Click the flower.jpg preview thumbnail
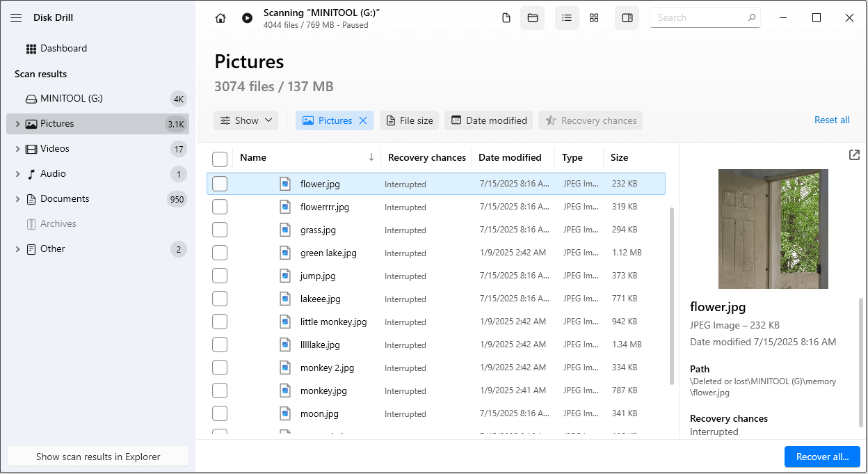The height and width of the screenshot is (474, 868). tap(773, 229)
